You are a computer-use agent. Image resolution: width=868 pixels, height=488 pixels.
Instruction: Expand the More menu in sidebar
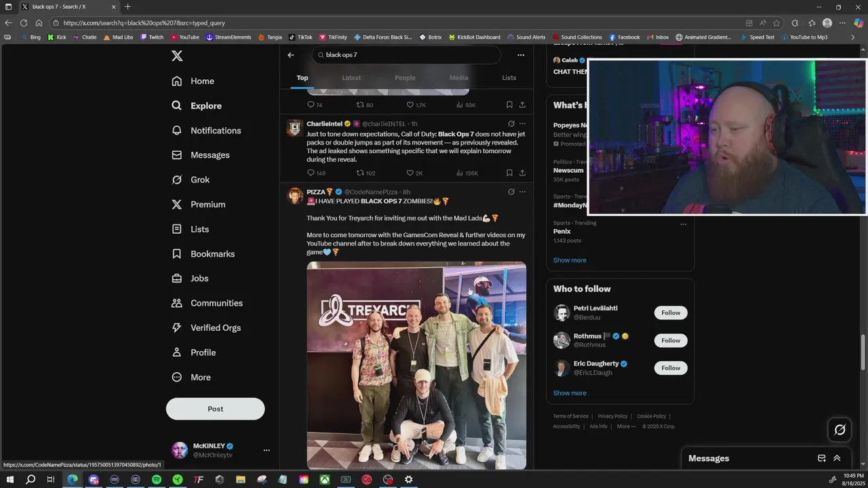click(191, 378)
